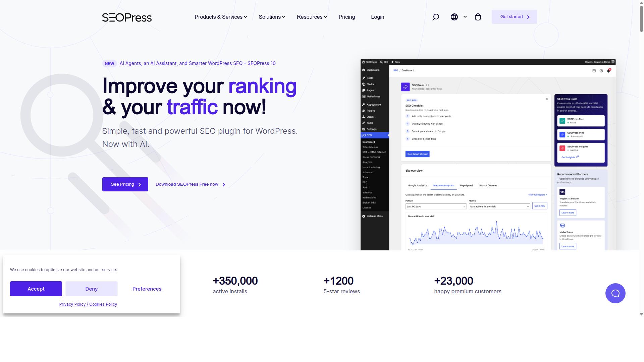Click the SEOPress PRO blue icon in preview
The height and width of the screenshot is (362, 644).
point(562,134)
